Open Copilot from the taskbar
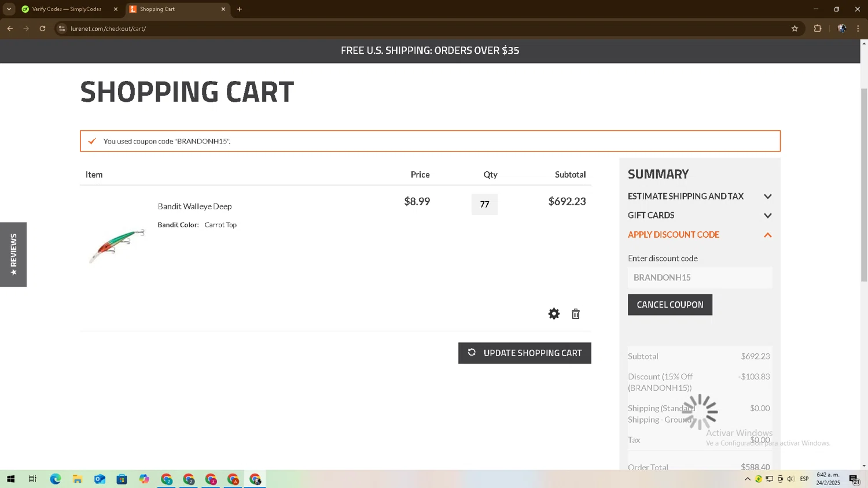The image size is (868, 488). coord(144,479)
